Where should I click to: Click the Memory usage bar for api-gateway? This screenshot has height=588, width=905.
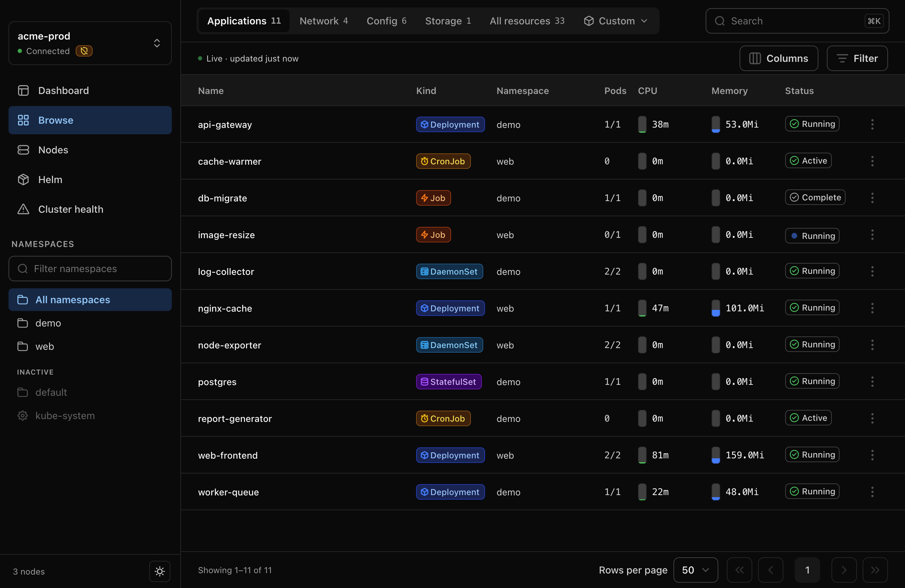point(715,124)
